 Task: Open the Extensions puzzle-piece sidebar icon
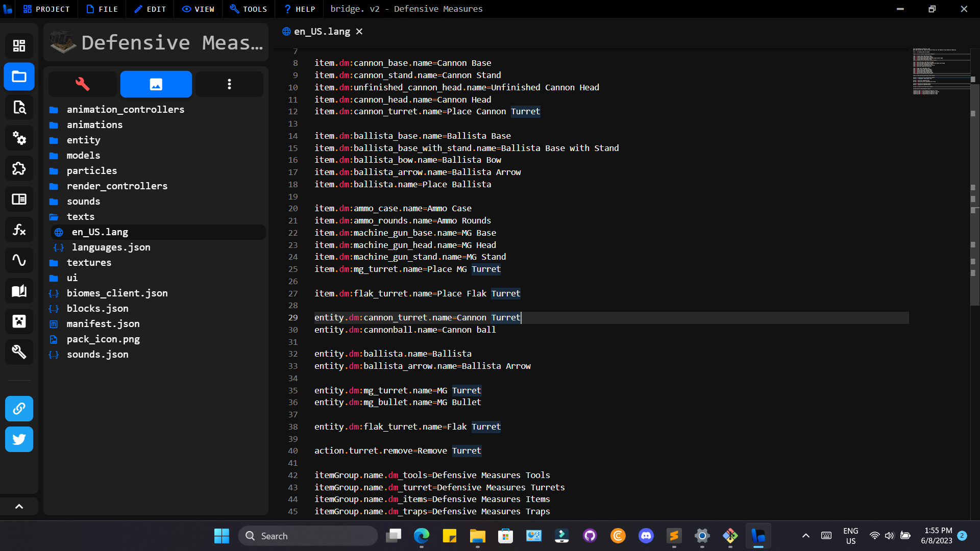click(x=19, y=169)
